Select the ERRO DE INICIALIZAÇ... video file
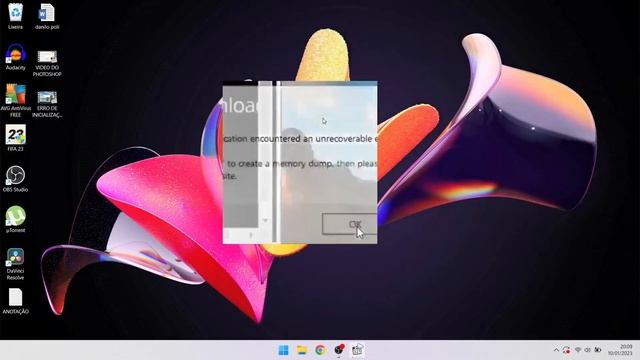The width and height of the screenshot is (640, 360). [x=47, y=104]
